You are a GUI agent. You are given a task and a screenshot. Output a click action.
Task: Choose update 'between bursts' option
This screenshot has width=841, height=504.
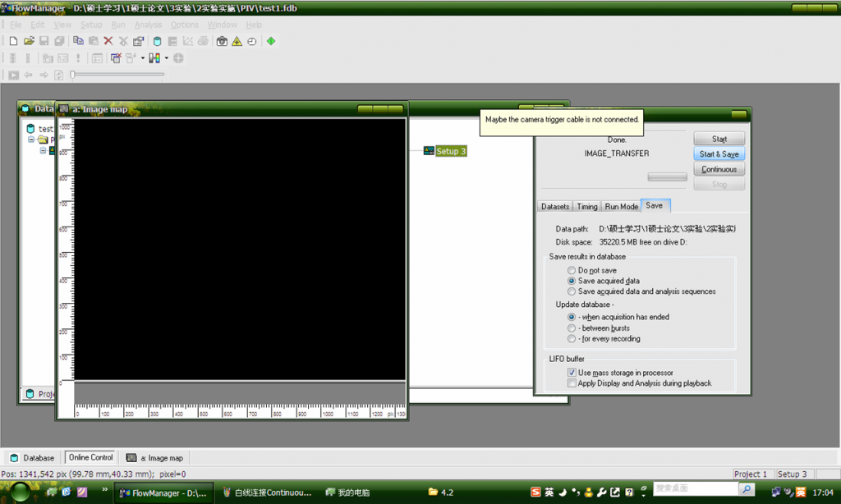[572, 328]
